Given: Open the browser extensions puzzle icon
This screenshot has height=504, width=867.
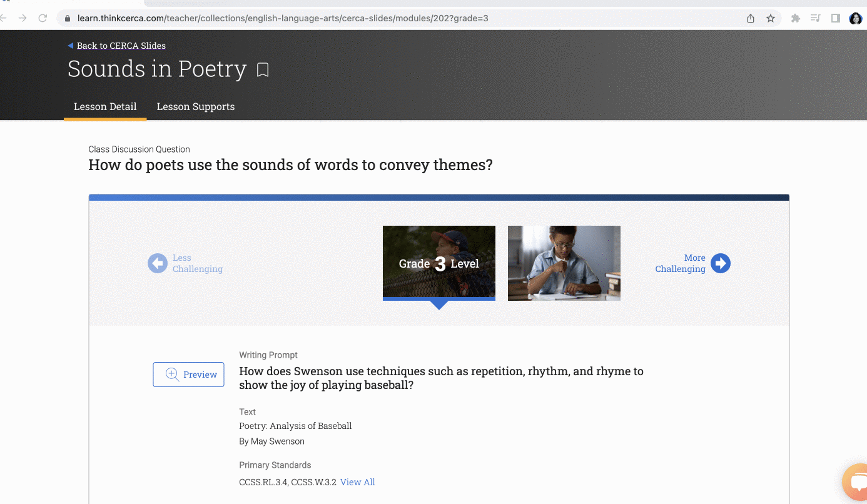Looking at the screenshot, I should coord(796,18).
